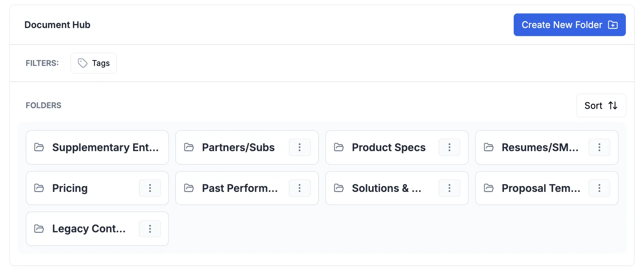
Task: Select the folder icon next to Partners/Subs
Action: pyautogui.click(x=189, y=147)
